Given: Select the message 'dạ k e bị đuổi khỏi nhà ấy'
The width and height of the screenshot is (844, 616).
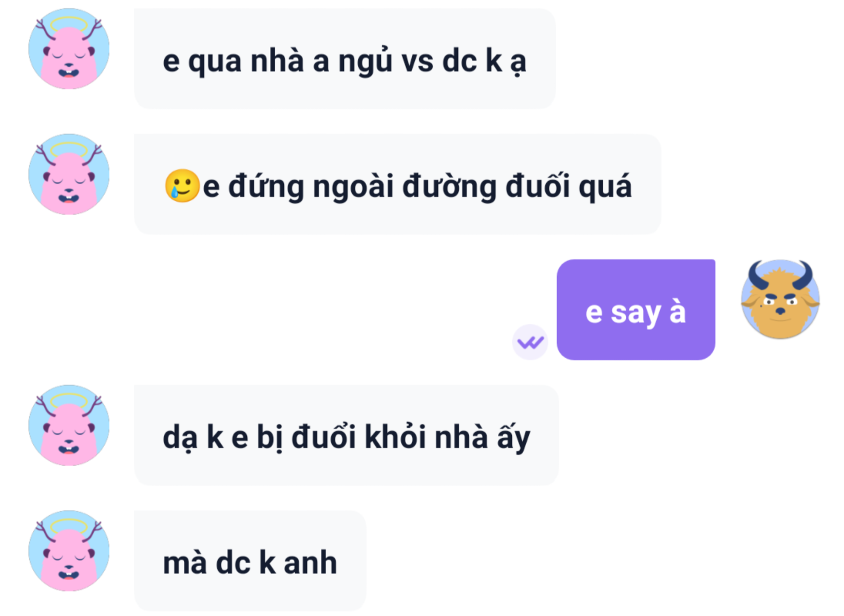Looking at the screenshot, I should [346, 435].
